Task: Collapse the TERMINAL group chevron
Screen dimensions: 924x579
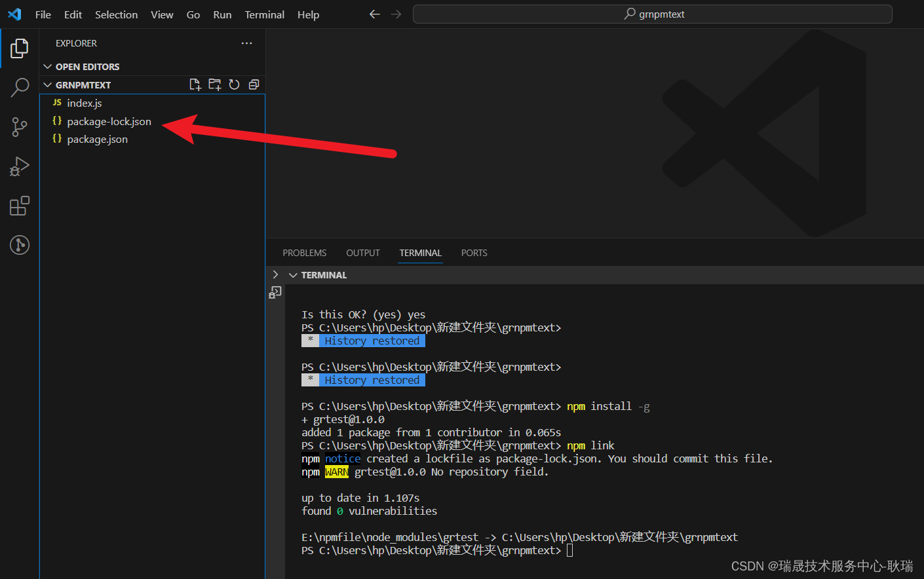Action: click(x=293, y=275)
